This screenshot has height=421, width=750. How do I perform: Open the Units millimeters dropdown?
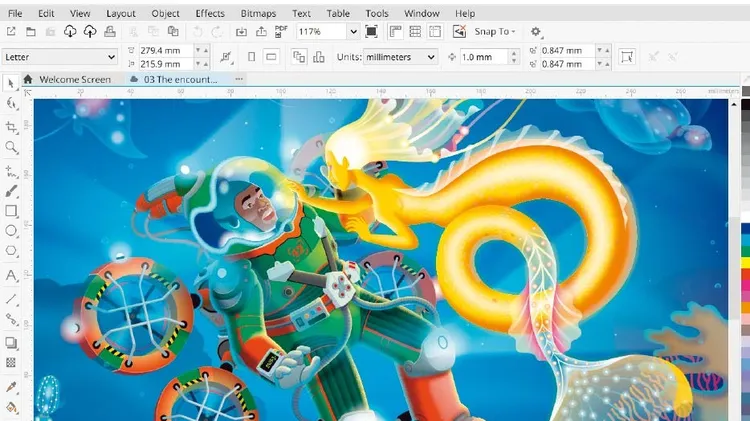(400, 57)
